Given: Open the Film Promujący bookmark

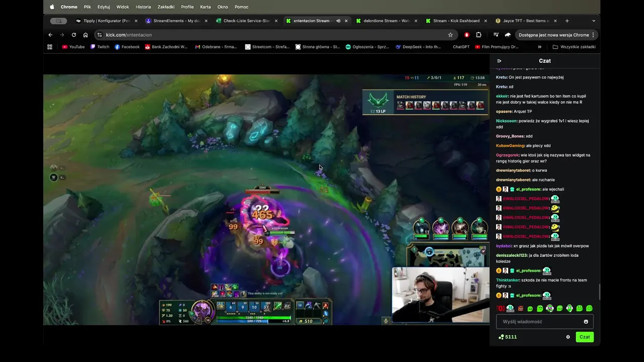Looking at the screenshot, I should pyautogui.click(x=497, y=47).
